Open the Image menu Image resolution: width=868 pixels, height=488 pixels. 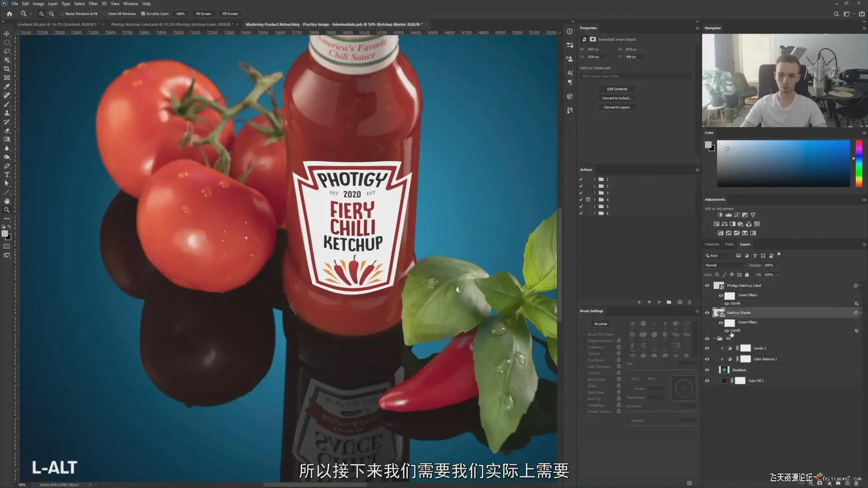[38, 4]
